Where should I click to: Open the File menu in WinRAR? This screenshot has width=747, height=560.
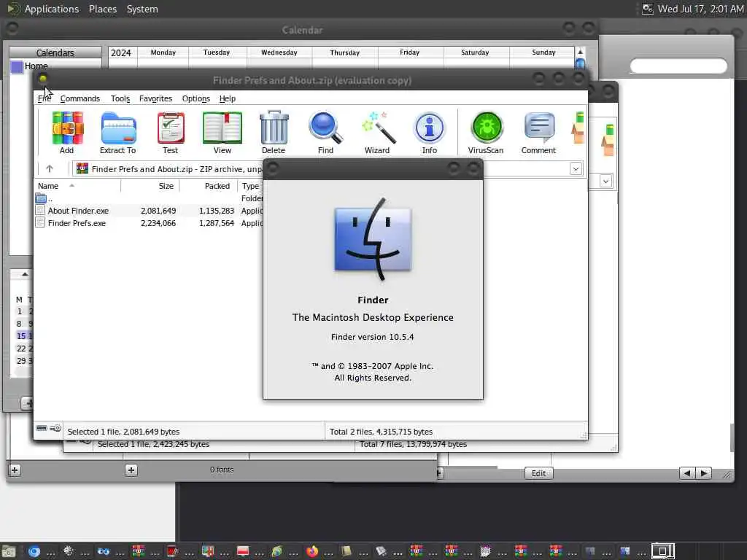pos(44,98)
